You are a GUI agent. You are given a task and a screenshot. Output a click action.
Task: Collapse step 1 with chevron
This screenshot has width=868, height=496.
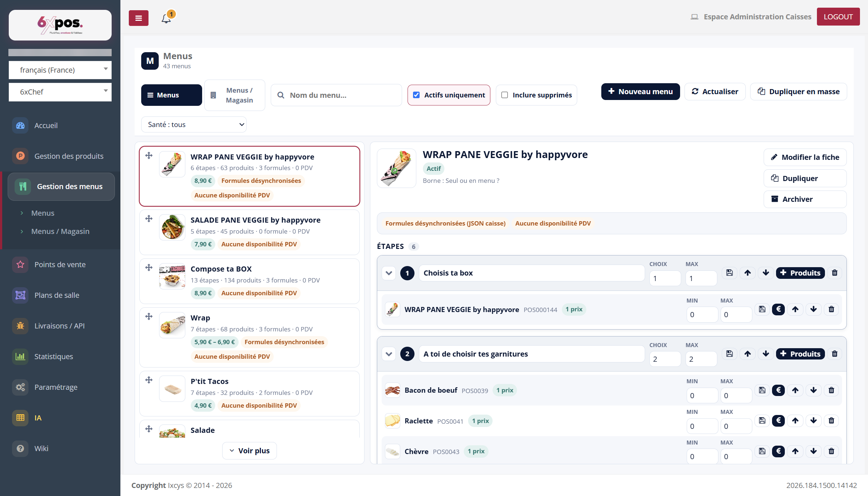(x=389, y=273)
